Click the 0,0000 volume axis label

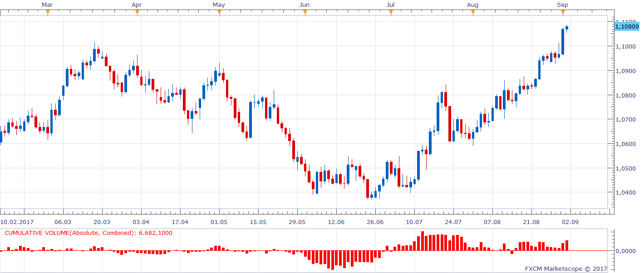point(626,251)
